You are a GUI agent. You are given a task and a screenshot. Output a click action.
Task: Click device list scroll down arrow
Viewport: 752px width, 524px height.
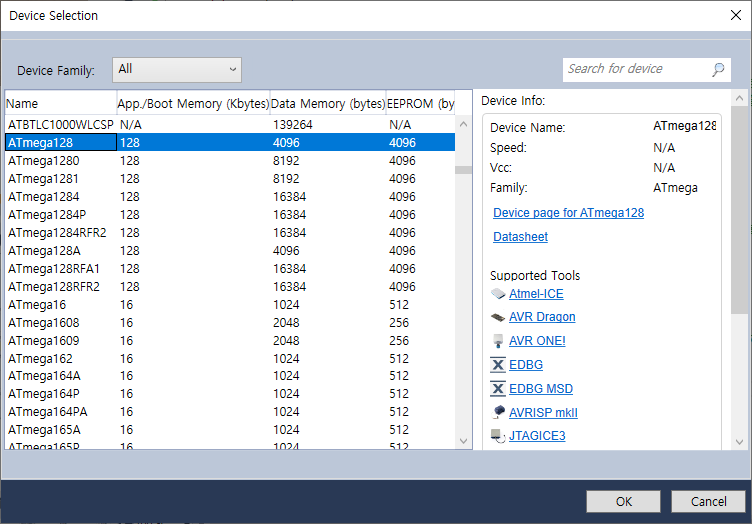point(463,441)
